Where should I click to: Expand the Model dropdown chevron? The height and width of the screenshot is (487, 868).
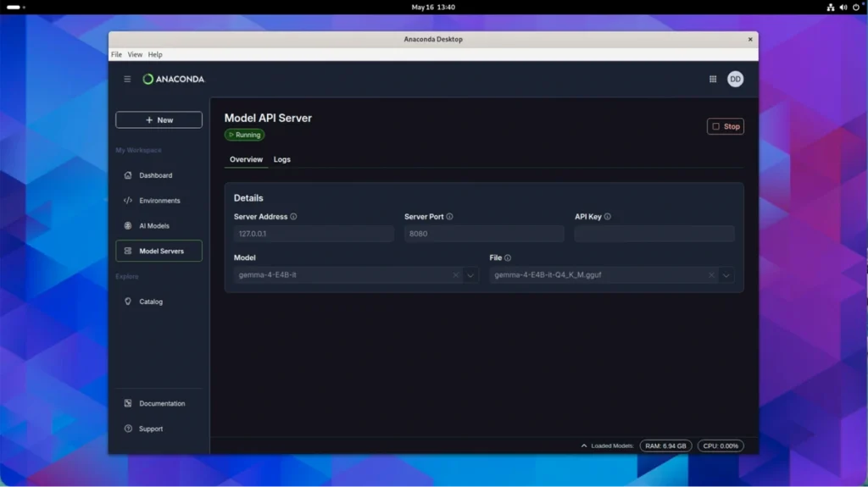(470, 275)
